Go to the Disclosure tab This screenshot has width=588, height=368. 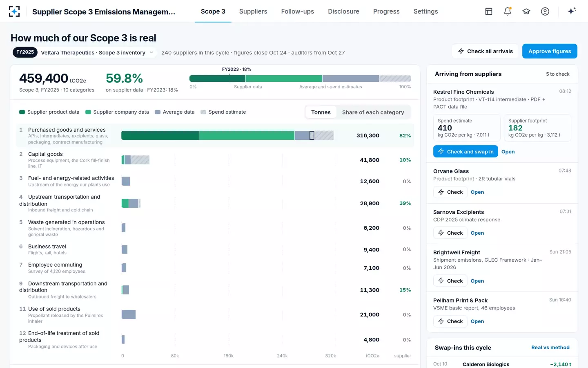[344, 11]
